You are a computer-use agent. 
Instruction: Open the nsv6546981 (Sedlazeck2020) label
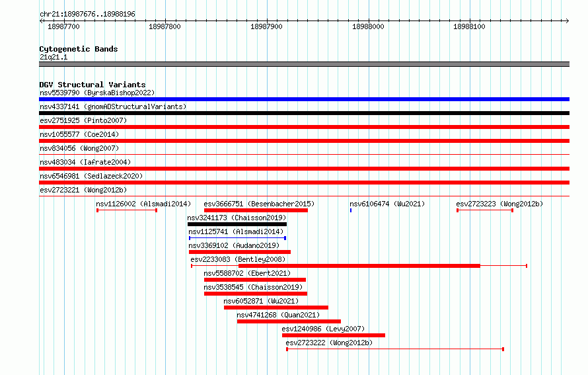pyautogui.click(x=91, y=176)
